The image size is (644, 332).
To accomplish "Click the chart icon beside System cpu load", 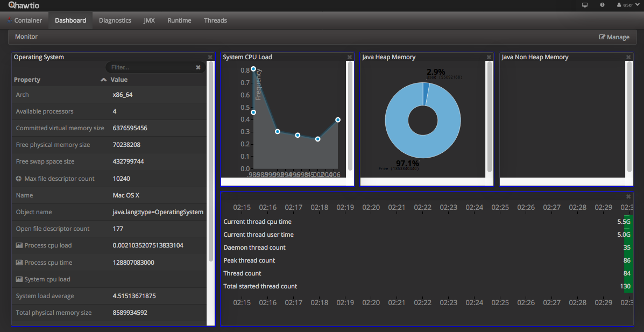I will coord(19,279).
